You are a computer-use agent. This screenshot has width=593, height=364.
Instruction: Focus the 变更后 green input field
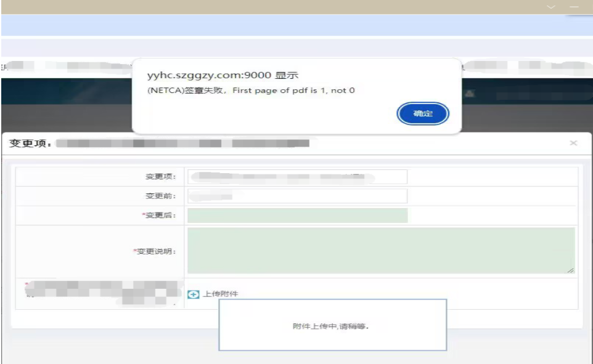point(297,216)
